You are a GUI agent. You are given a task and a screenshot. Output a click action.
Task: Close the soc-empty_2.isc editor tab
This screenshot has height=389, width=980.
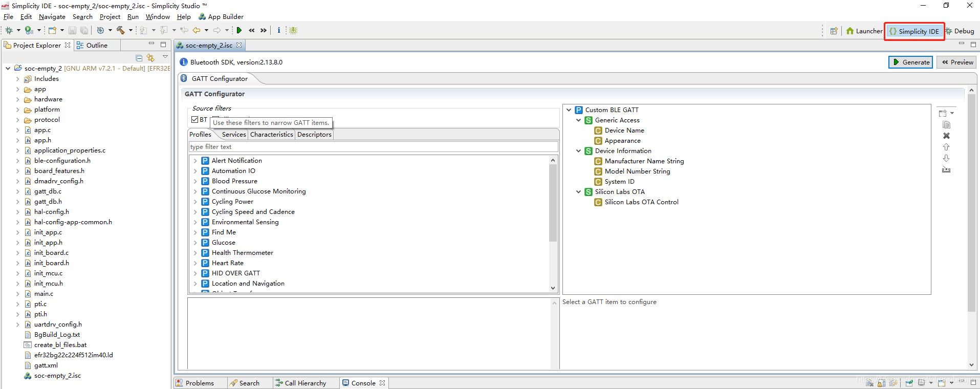pyautogui.click(x=239, y=46)
